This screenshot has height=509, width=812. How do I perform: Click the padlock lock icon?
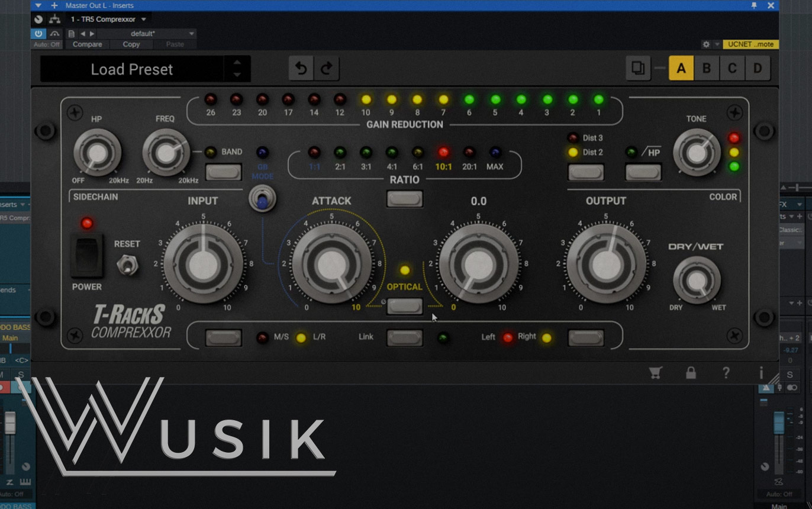(690, 372)
